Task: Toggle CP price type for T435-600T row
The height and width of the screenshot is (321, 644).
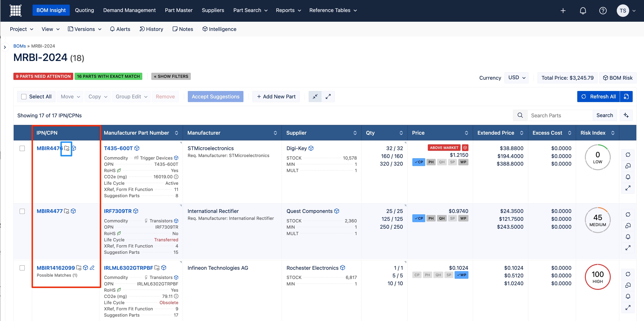Action: pyautogui.click(x=419, y=162)
